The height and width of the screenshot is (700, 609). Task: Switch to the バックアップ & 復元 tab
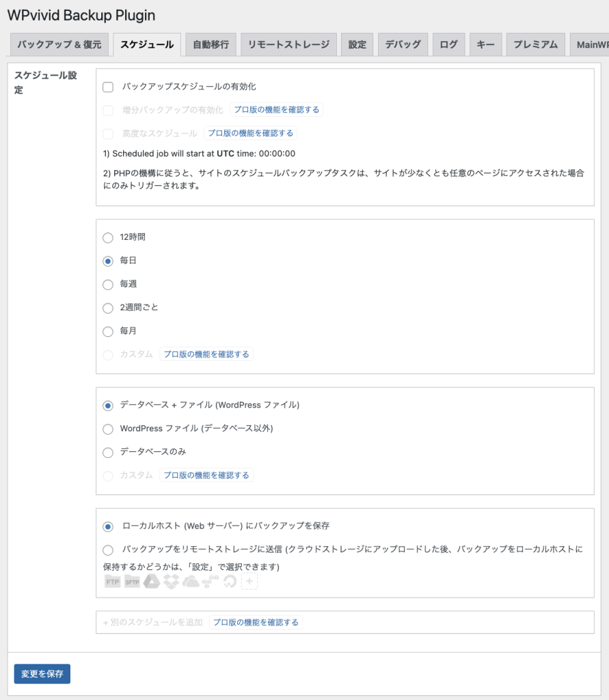(x=58, y=44)
